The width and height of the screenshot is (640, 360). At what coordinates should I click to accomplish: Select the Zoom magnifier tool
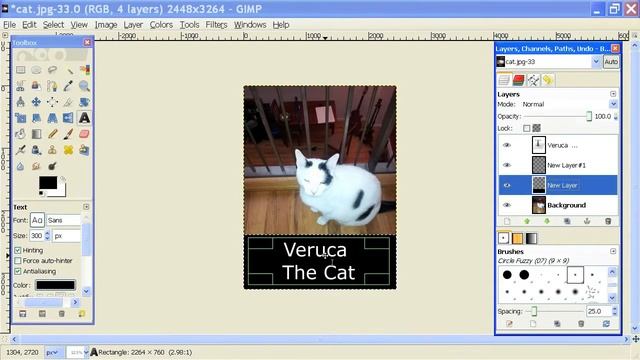point(84,86)
